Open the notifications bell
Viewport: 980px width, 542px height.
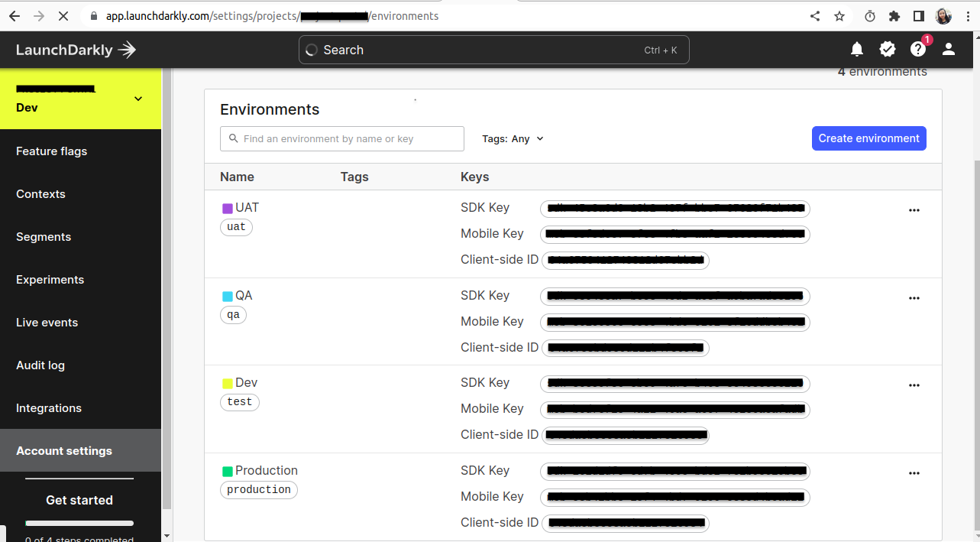(856, 49)
